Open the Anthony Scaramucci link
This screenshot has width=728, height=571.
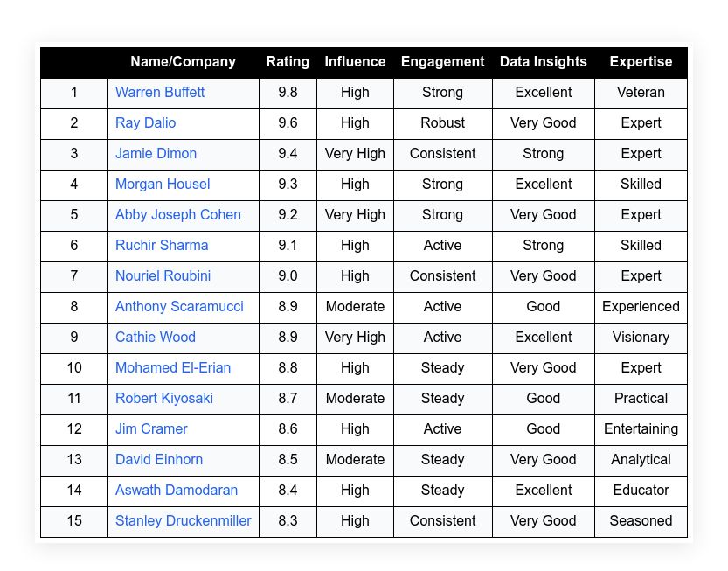click(x=179, y=306)
